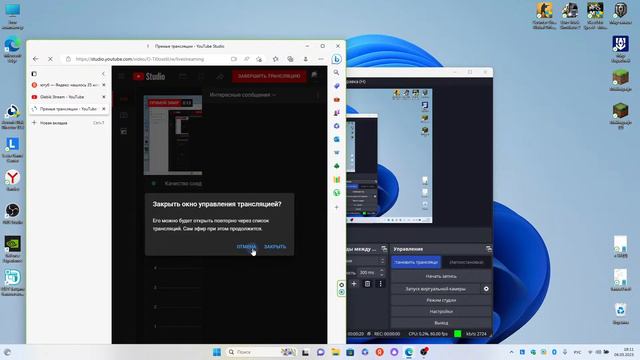Open OBS virtual camera settings gear
Image resolution: width=640 pixels, height=360 pixels.
[486, 289]
